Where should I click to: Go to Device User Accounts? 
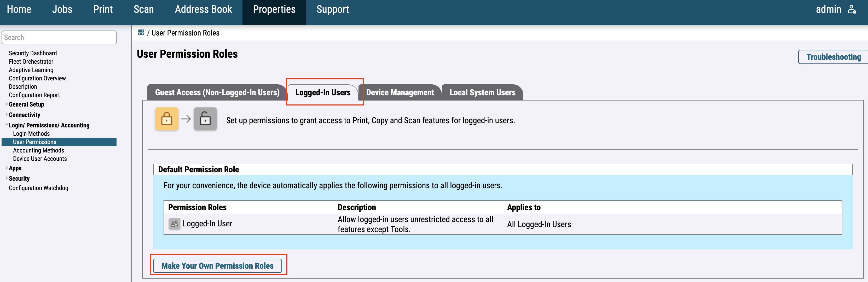pyautogui.click(x=40, y=159)
